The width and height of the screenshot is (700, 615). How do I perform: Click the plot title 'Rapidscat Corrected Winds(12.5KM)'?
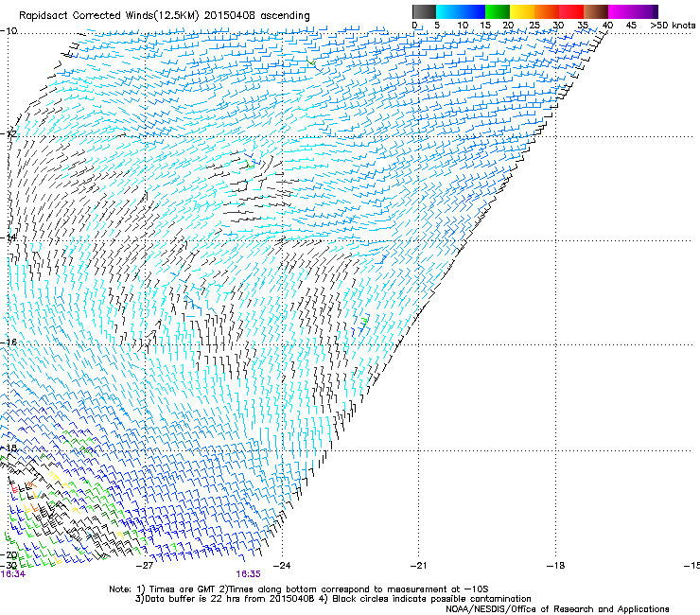pyautogui.click(x=109, y=15)
